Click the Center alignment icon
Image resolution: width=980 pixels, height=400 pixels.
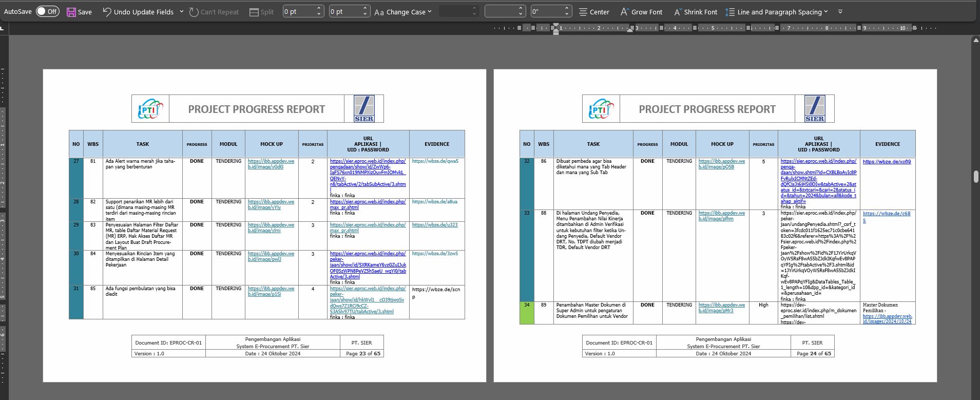pyautogui.click(x=583, y=12)
